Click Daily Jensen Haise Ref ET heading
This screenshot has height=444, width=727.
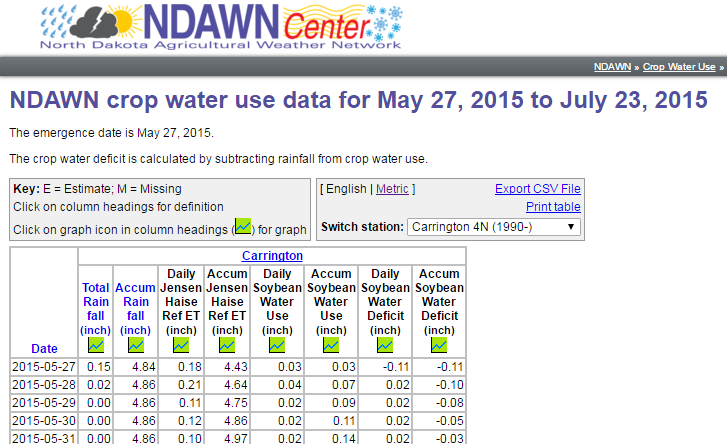click(181, 302)
